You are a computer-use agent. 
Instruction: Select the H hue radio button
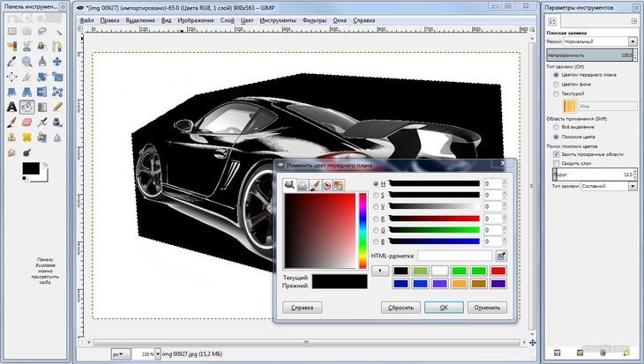coord(376,184)
